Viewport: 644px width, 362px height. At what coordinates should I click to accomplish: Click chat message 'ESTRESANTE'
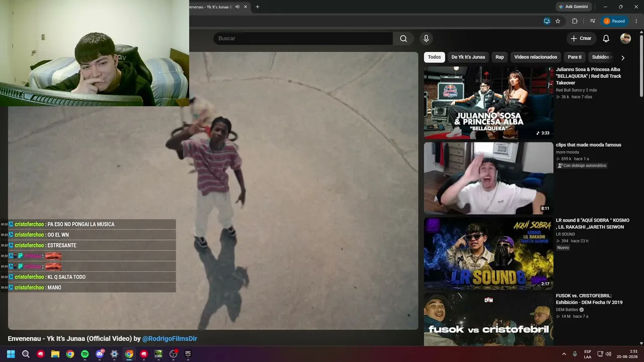click(x=62, y=245)
